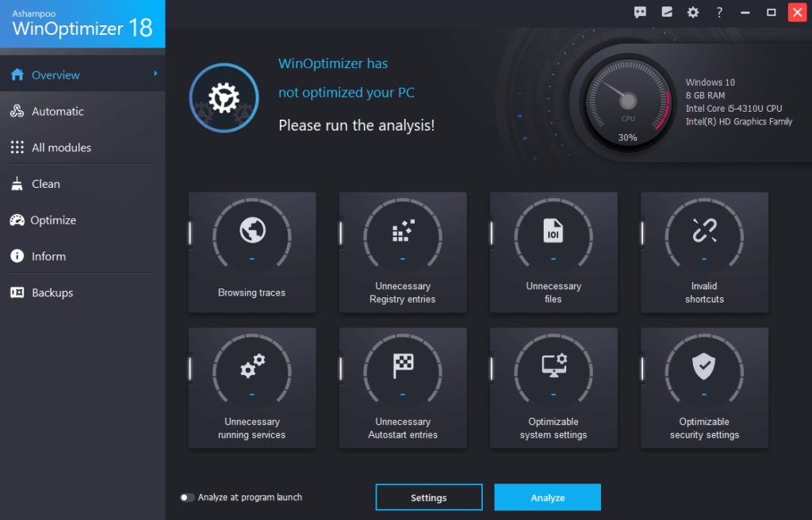This screenshot has height=520, width=812.
Task: Maximize the WinOptimizer window
Action: 771,13
